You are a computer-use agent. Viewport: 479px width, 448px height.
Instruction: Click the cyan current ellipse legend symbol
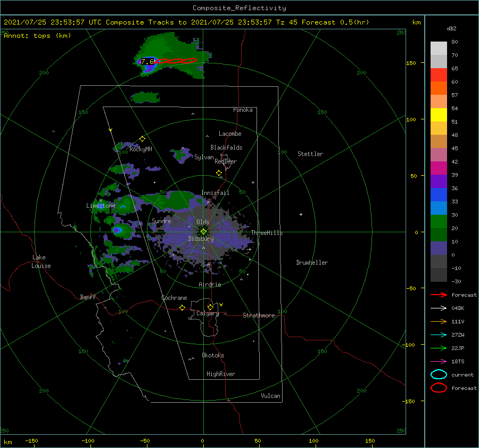point(439,374)
